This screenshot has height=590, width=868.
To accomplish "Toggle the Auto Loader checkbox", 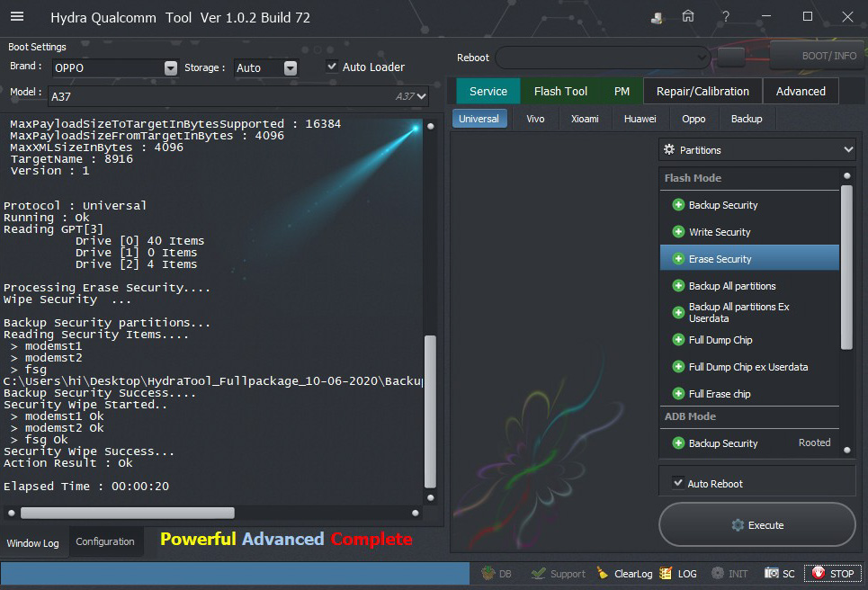I will [x=332, y=67].
